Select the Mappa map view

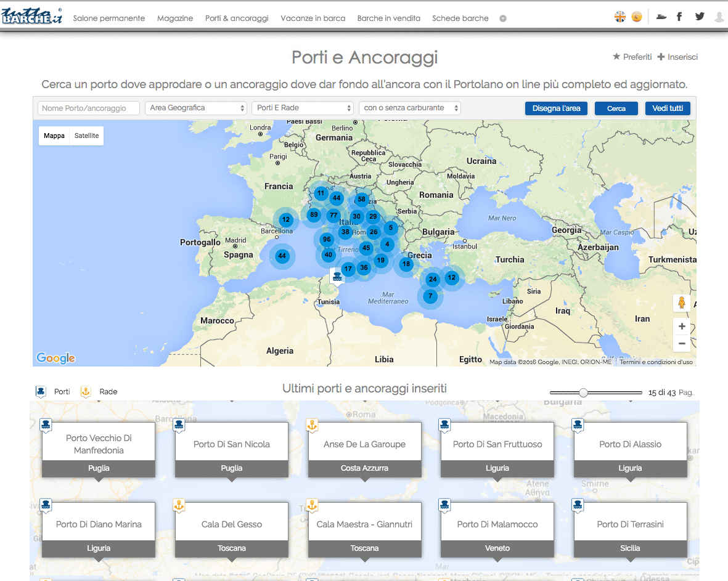point(54,136)
